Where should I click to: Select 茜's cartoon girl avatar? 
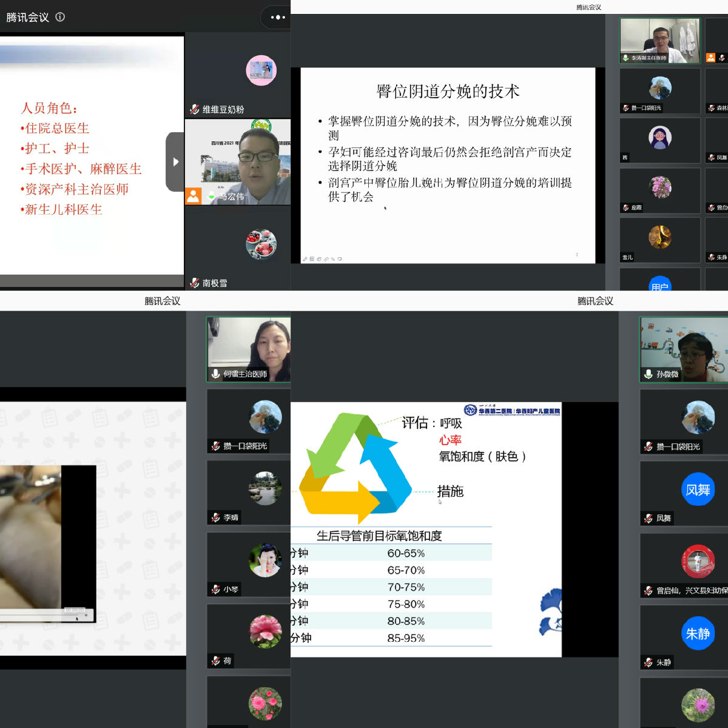660,138
